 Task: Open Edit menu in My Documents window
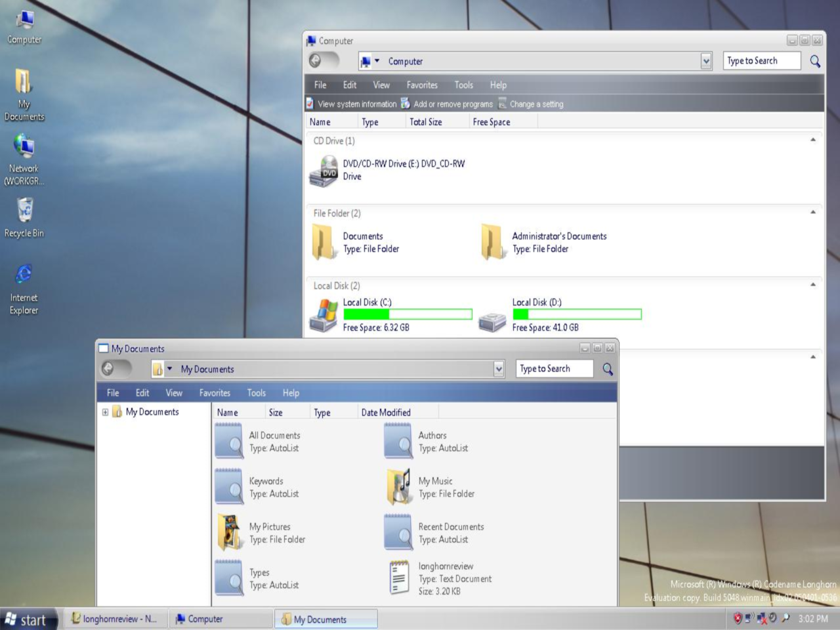142,393
